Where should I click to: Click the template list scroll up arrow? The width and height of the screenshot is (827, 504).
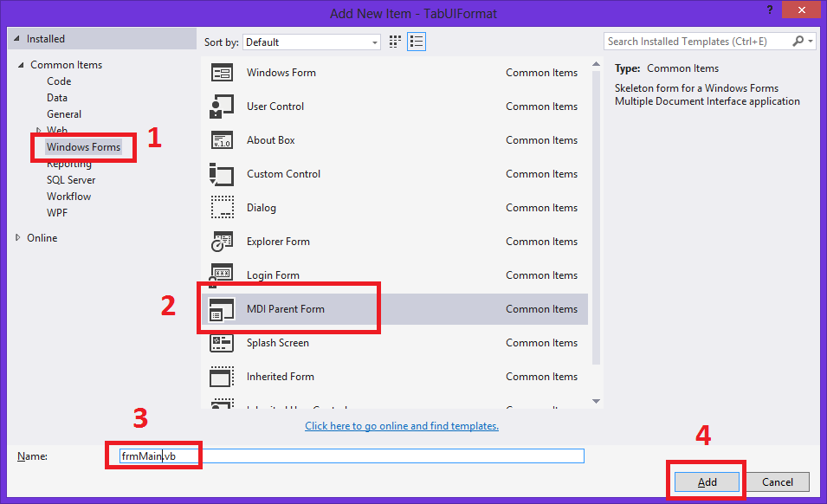click(x=596, y=64)
